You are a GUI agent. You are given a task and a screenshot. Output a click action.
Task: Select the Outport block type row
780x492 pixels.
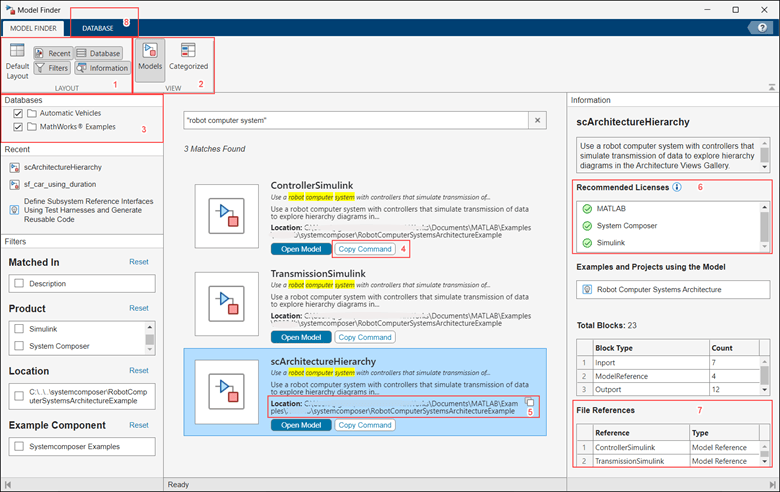668,390
